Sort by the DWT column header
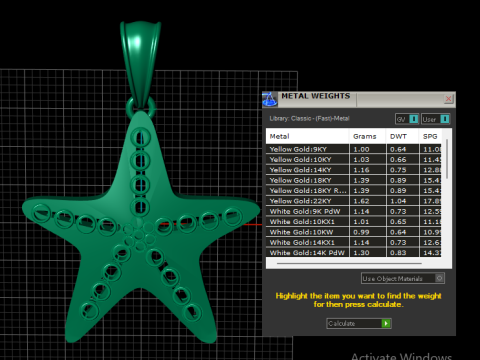480x360 pixels. [x=402, y=136]
